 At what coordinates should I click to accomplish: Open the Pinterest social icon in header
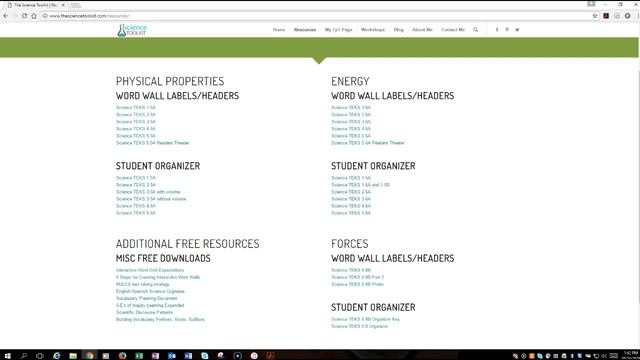(507, 30)
